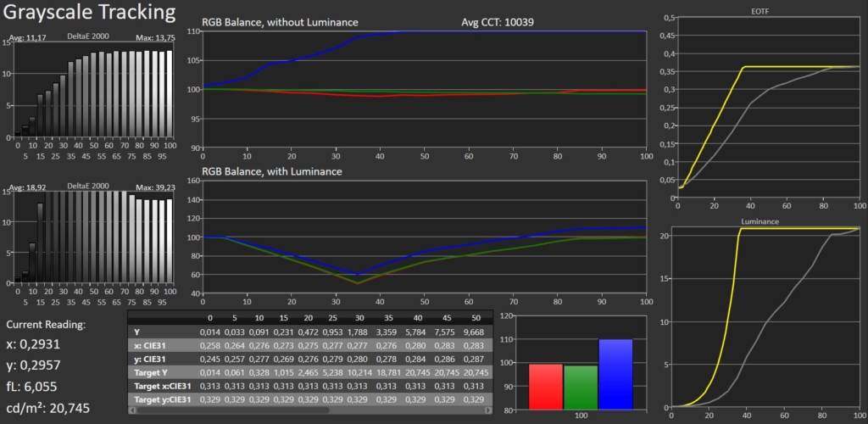Click the 'Grayscale Tracking' heading
Image resolution: width=868 pixels, height=424 pixels.
tap(90, 14)
